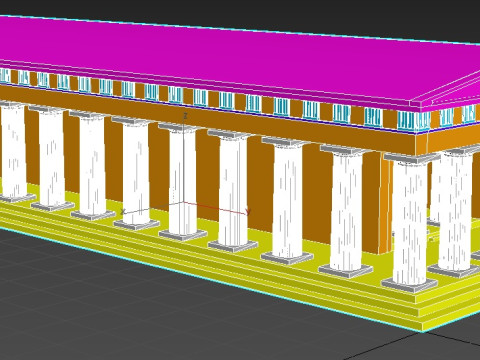480x360 pixels.
Task: Click the Z axis label of gizmo
Action: pos(185,116)
